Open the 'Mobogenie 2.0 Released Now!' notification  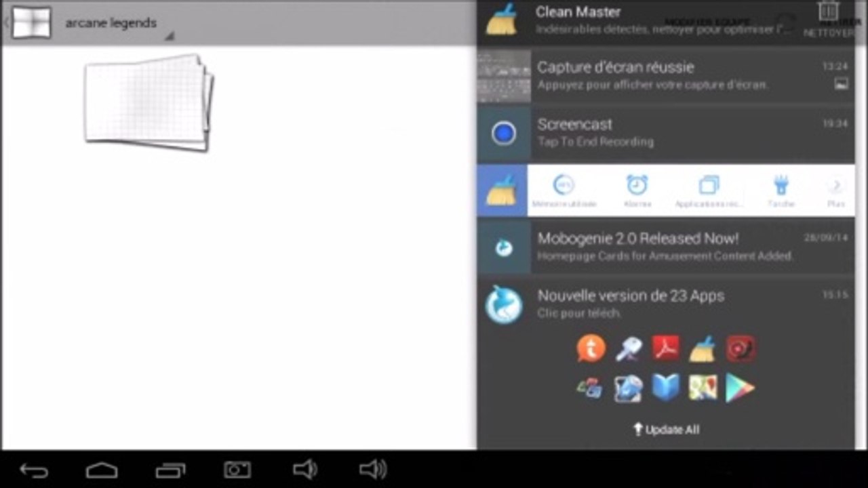tap(665, 247)
